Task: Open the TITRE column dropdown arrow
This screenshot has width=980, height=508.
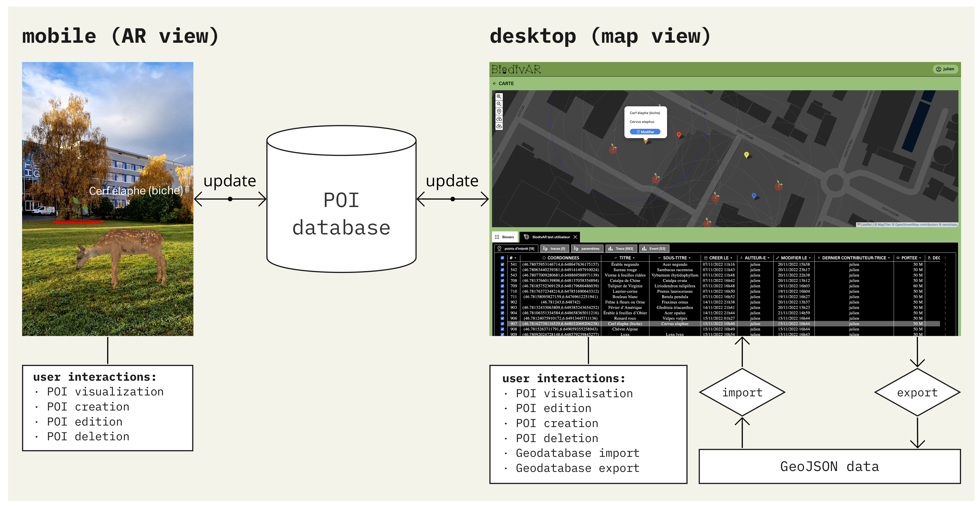Action: 634,258
